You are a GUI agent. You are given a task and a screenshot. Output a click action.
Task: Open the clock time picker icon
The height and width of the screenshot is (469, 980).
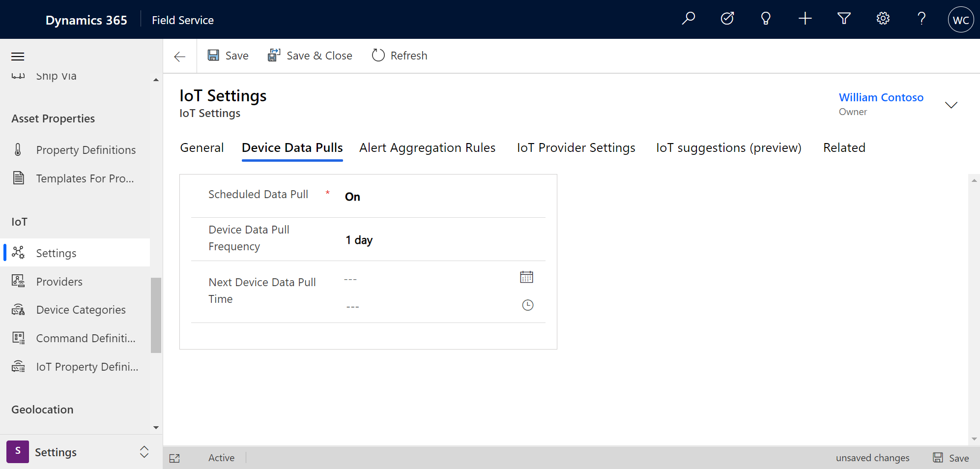(527, 305)
